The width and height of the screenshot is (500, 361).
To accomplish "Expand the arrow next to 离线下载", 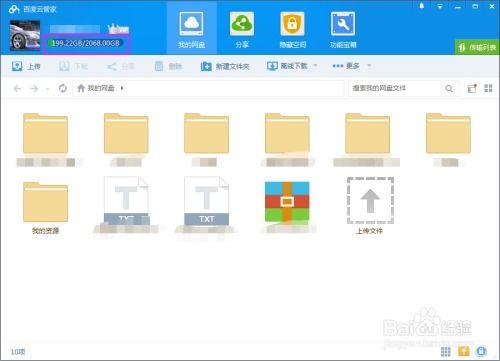I will pyautogui.click(x=315, y=66).
